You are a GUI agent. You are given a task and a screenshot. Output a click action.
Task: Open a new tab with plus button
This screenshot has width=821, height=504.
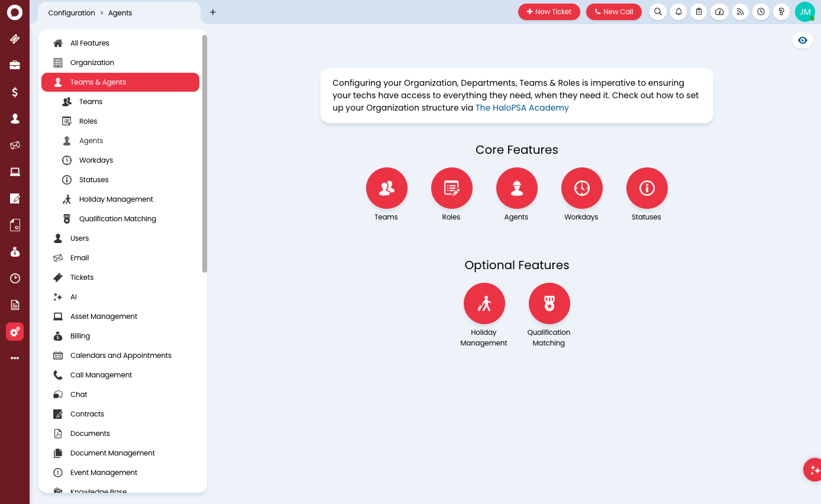coord(213,12)
